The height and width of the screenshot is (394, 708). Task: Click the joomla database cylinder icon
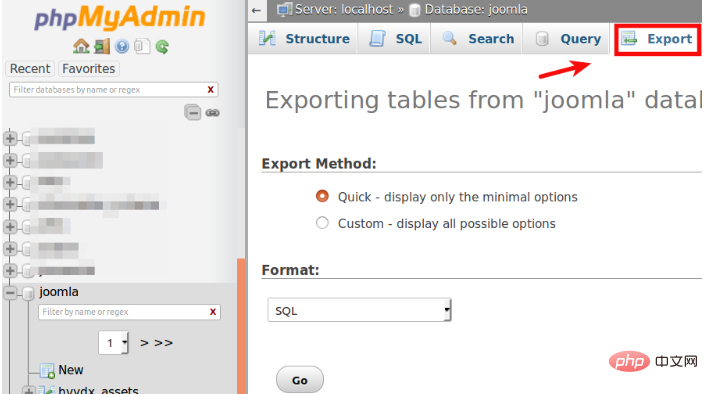[x=28, y=293]
